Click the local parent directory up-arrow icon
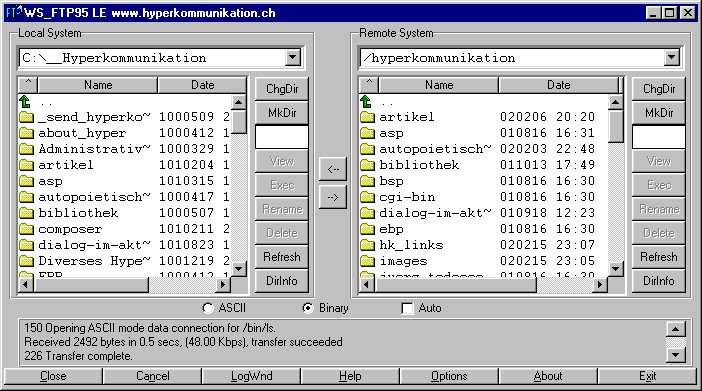Screen dimensions: 702x391 [25, 102]
